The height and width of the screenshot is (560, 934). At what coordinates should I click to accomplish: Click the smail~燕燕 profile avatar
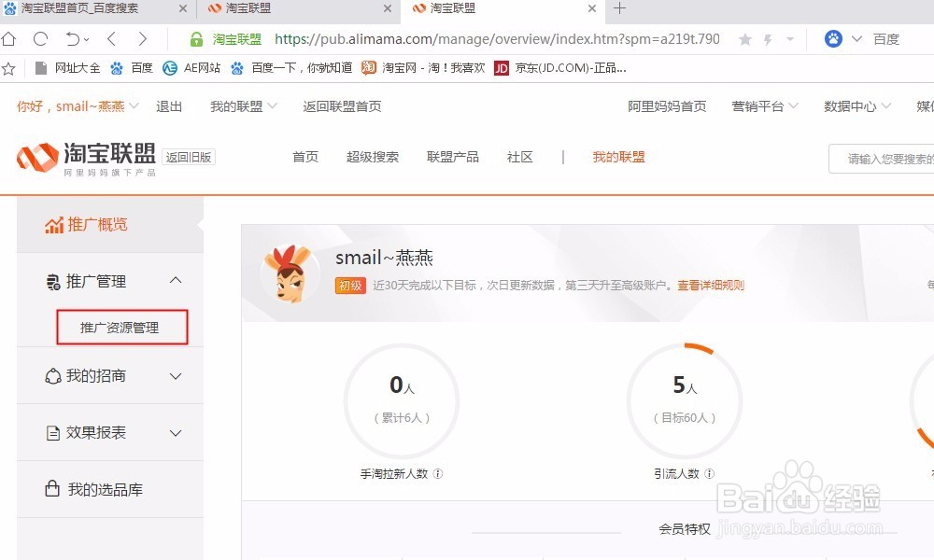(289, 273)
